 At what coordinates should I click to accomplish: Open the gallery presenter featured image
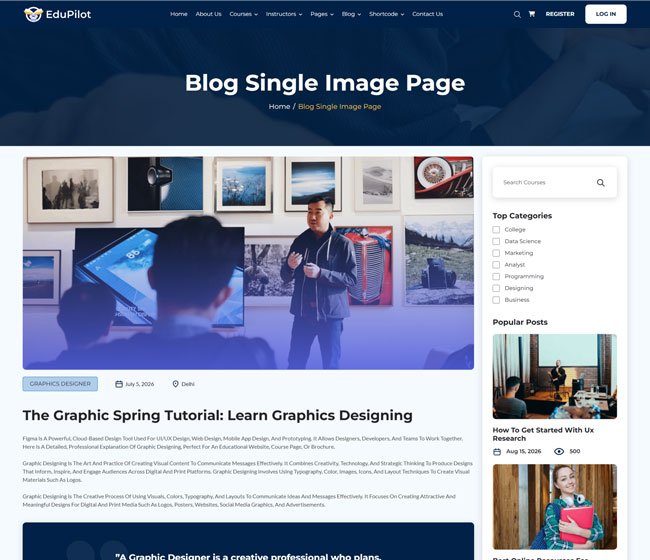[248, 263]
